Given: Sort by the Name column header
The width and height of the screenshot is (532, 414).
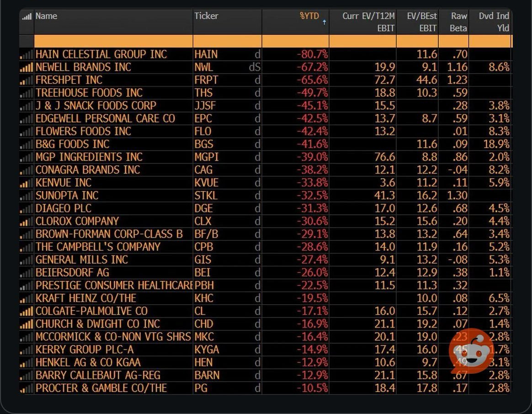Looking at the screenshot, I should tap(46, 16).
